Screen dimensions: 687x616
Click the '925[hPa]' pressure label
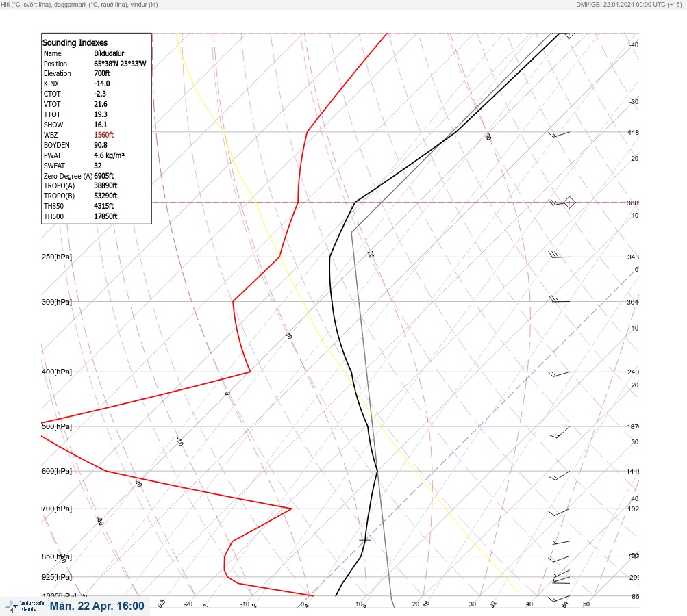coord(57,577)
